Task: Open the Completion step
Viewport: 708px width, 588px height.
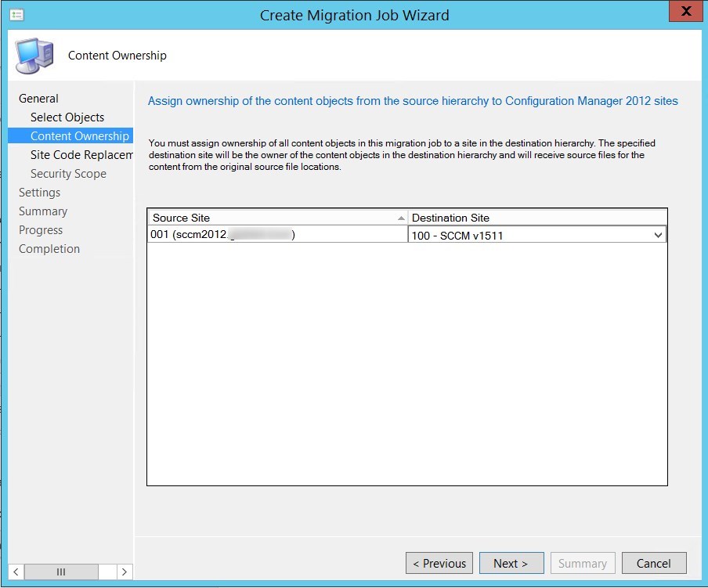Action: 49,248
